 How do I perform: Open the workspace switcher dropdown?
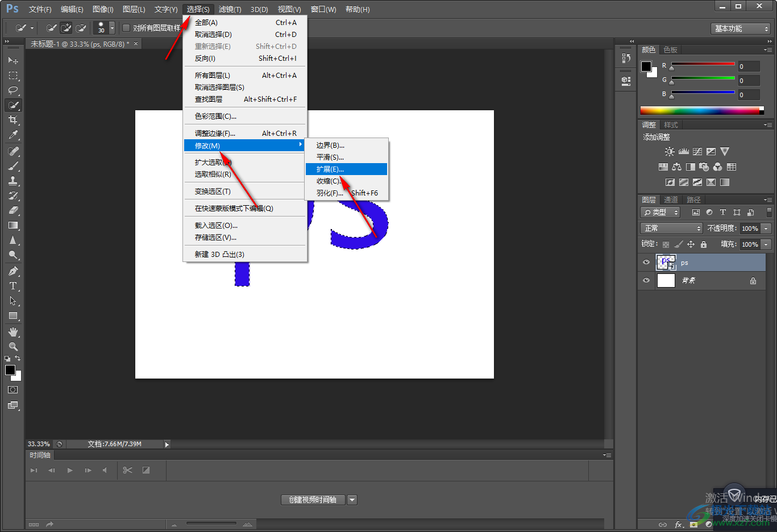click(x=741, y=28)
